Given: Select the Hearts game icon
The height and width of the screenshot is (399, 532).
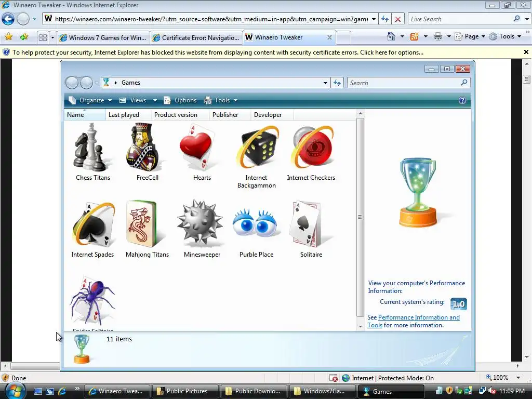Looking at the screenshot, I should tap(198, 147).
